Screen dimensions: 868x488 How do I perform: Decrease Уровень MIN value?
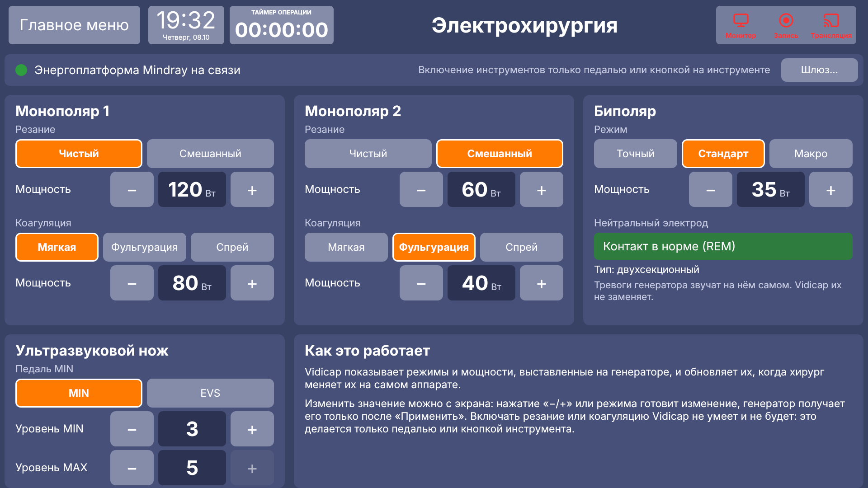(x=132, y=429)
